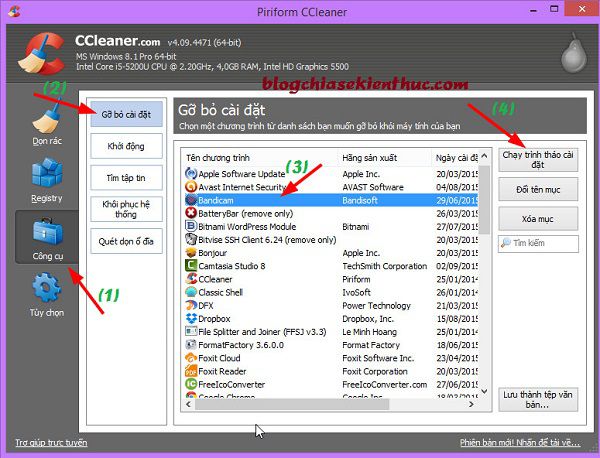Viewport: 600px width, 458px height.
Task: Select the FormatFactory 3.6.0.0 row text
Action: [241, 345]
